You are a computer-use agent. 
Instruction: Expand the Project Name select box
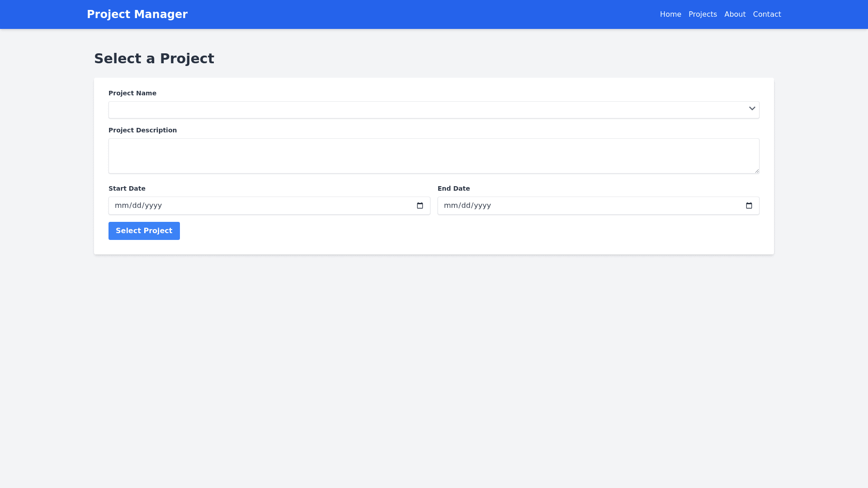pos(425,110)
